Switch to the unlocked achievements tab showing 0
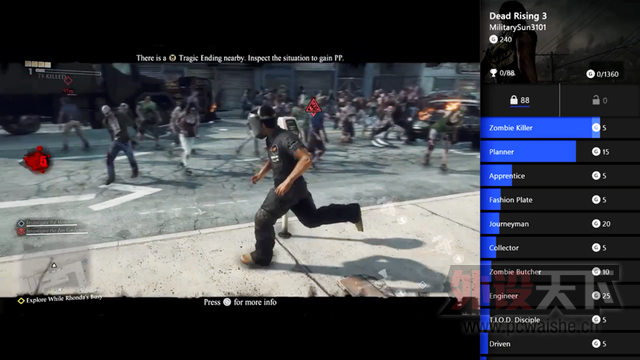 (x=600, y=100)
